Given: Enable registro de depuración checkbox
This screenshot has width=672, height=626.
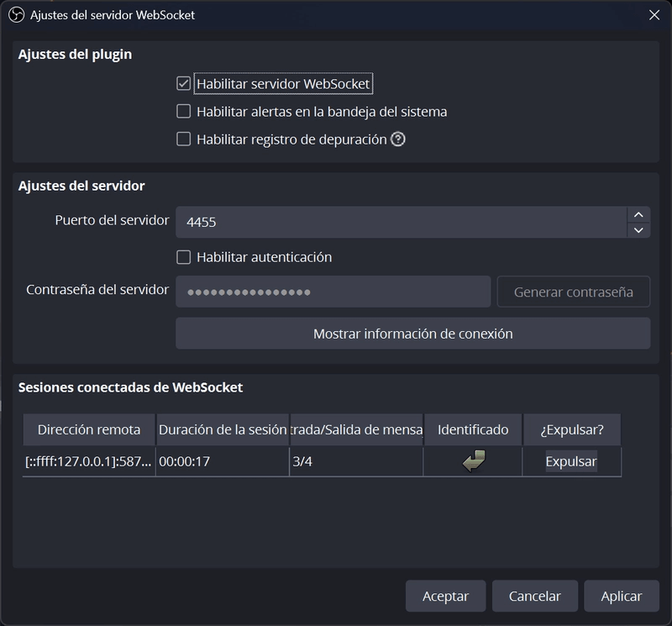Looking at the screenshot, I should [183, 139].
